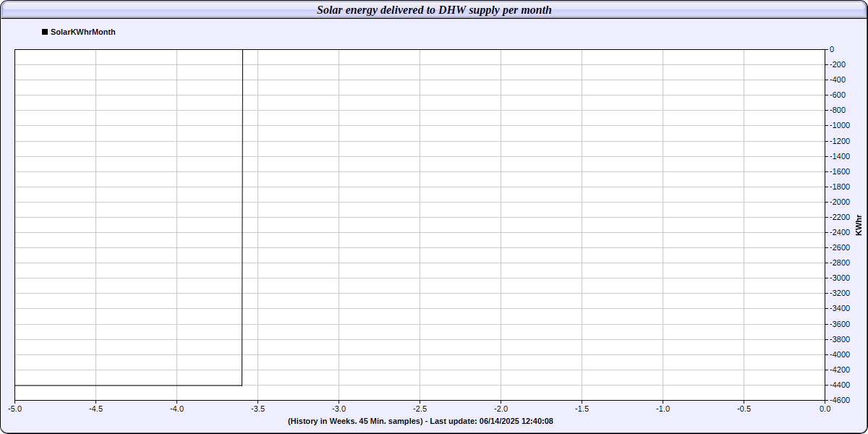Click the vertical data line near -3.6 weeks

(x=242, y=217)
